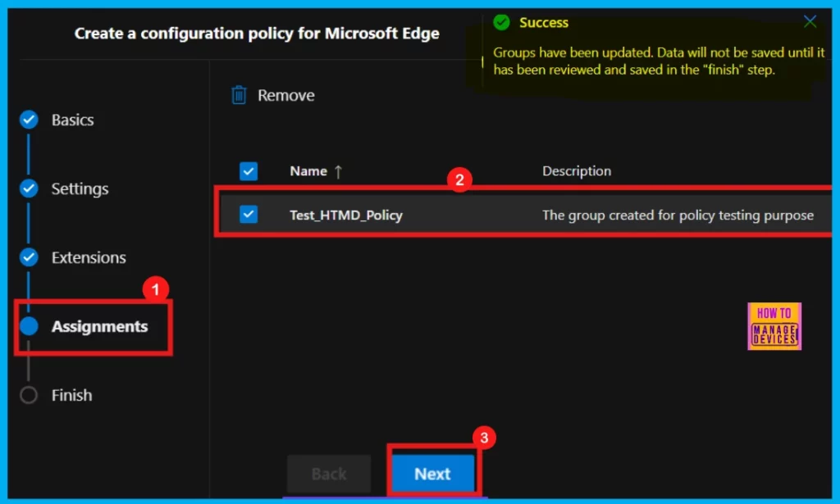The width and height of the screenshot is (840, 504).
Task: Click the Next button
Action: 433,474
